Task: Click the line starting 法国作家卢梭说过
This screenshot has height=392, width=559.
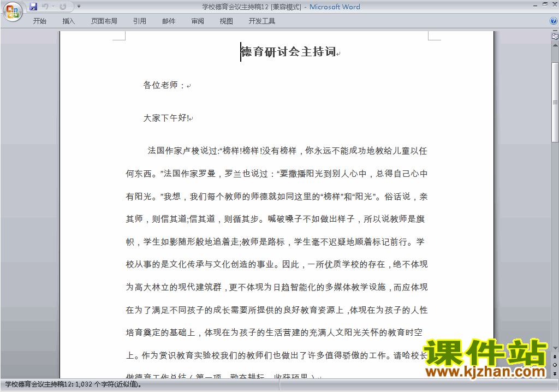Action: tap(287, 151)
